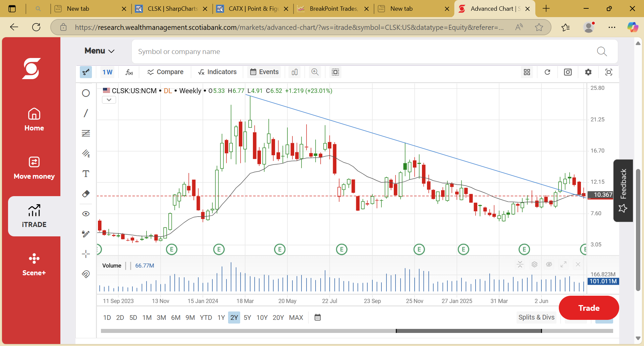Toggle drawings visibility eye icon

click(86, 214)
